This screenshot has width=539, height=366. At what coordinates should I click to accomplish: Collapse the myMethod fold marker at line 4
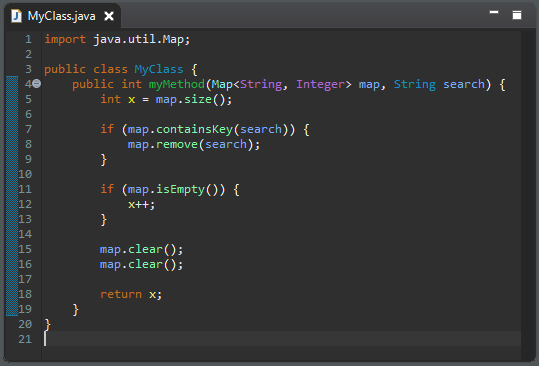tap(36, 84)
